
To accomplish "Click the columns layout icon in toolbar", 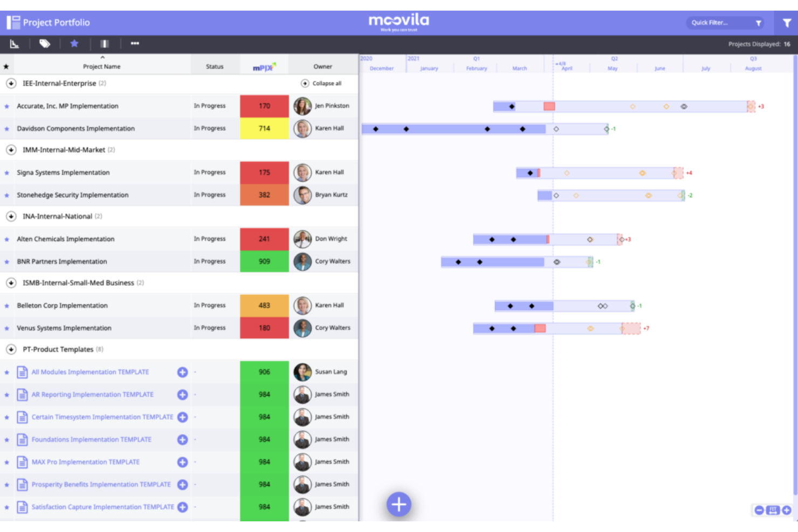I will 105,44.
